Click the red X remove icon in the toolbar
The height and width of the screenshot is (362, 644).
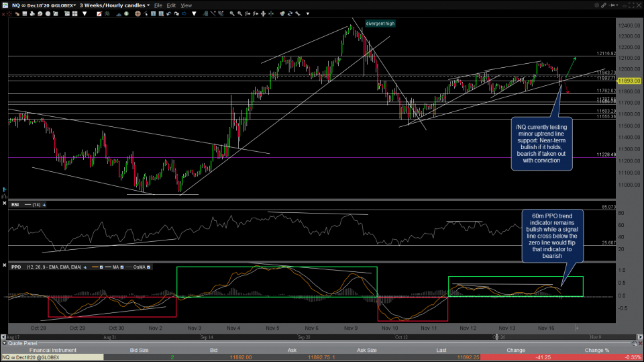click(3, 14)
